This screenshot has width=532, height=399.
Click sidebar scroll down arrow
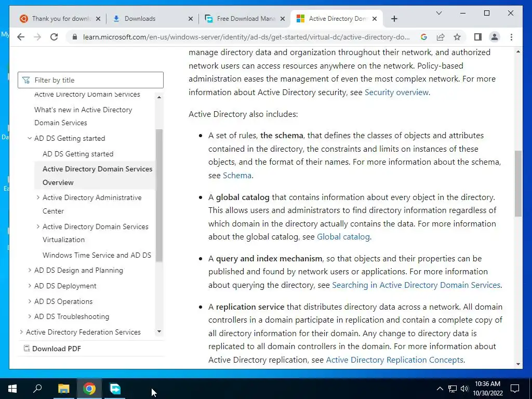159,331
